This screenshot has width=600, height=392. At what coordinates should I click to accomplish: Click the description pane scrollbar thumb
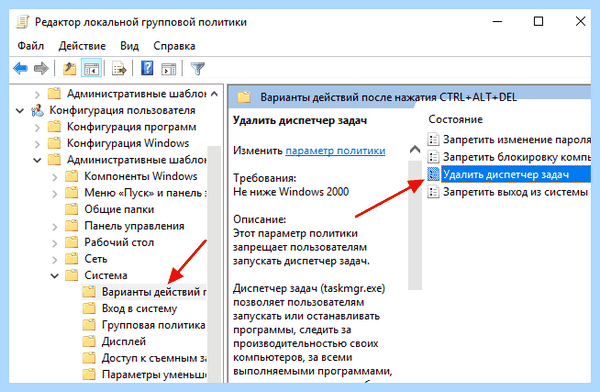coord(415,225)
